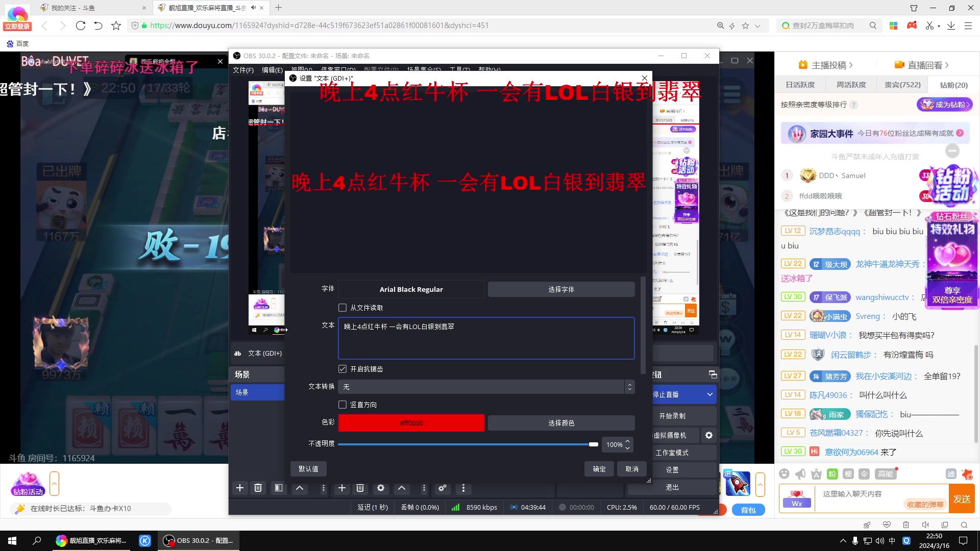
Task: Open OBS 文件(F) menu
Action: pyautogui.click(x=243, y=70)
